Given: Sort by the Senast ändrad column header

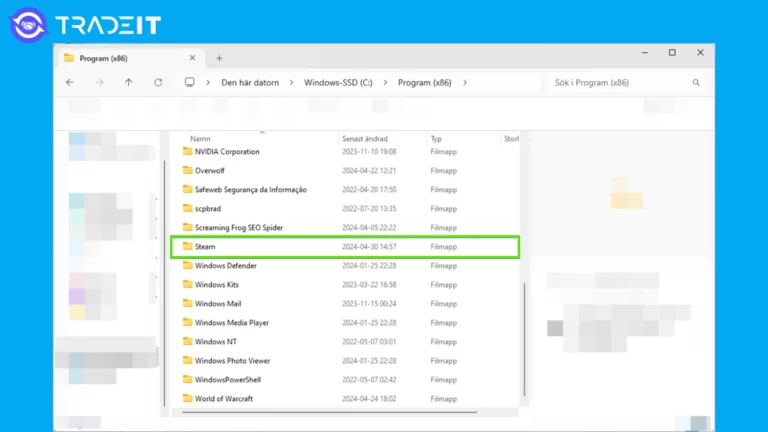Looking at the screenshot, I should (x=365, y=139).
